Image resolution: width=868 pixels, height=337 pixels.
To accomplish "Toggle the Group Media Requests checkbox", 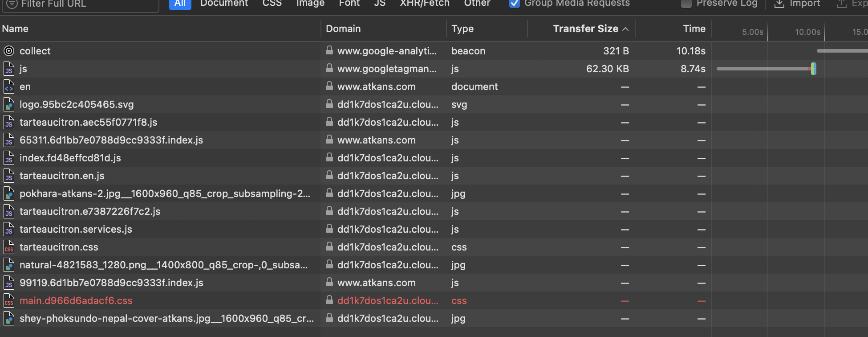I will click(514, 3).
